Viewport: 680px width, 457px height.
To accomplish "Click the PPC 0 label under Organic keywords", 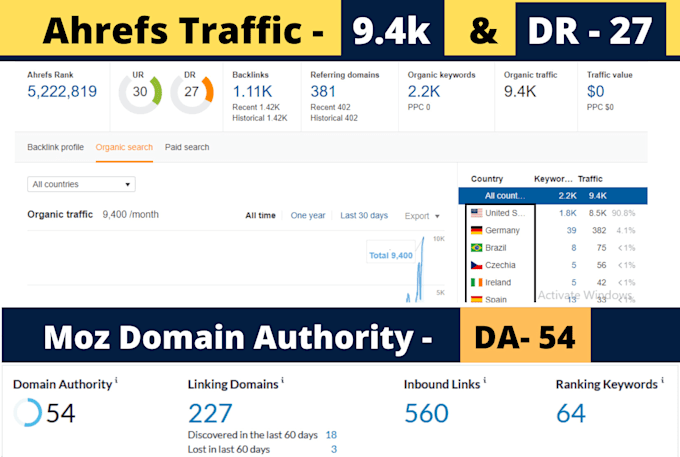I will 419,107.
